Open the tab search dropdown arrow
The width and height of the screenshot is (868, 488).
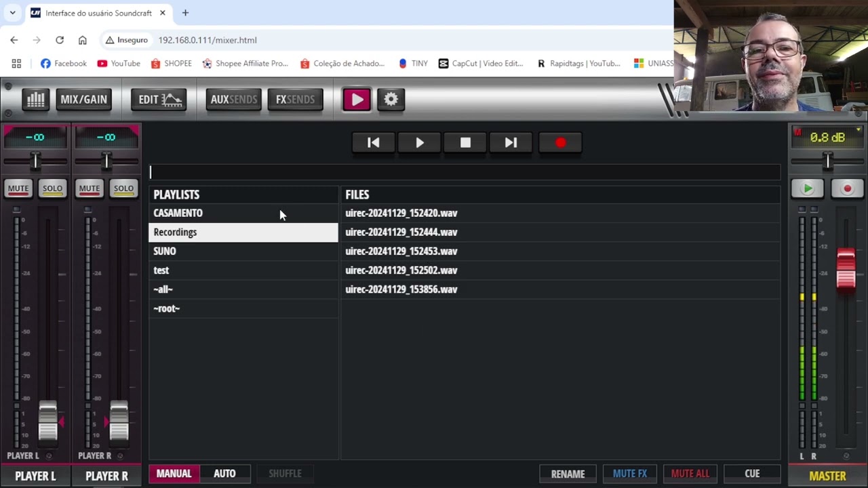(12, 13)
